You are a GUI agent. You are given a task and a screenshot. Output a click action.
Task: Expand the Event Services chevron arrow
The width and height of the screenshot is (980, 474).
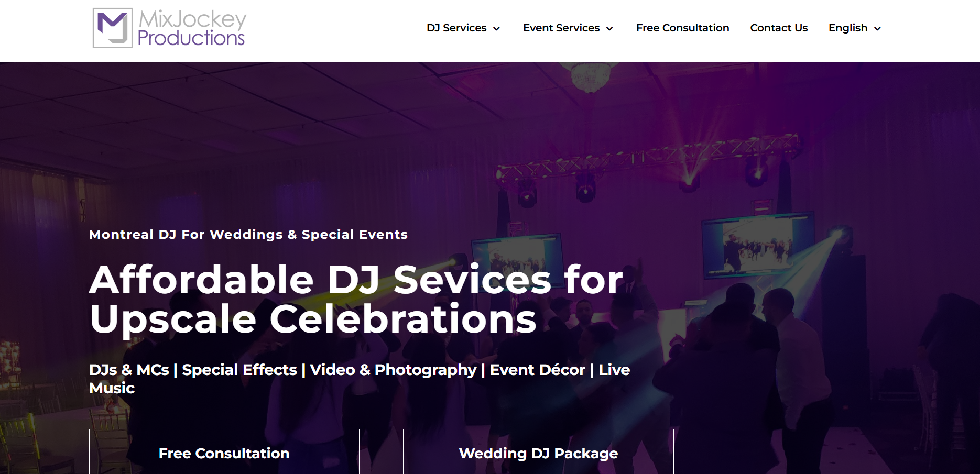(x=609, y=29)
